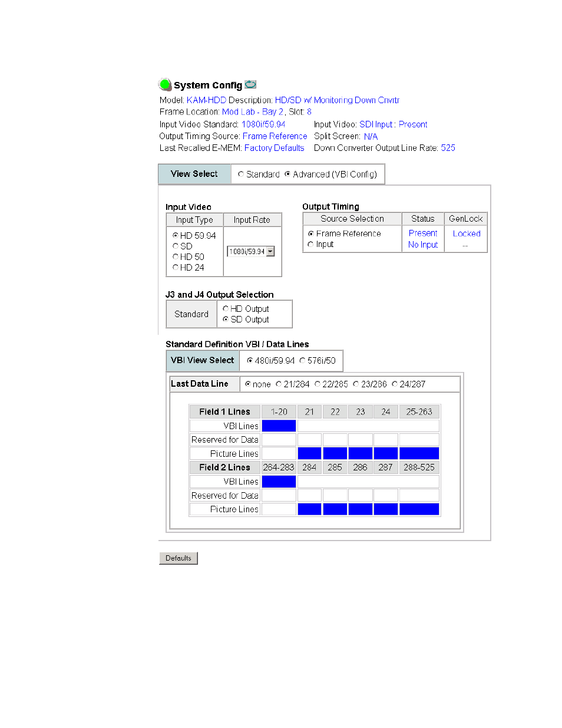Screen dimensions: 562x728
Task: Choose HD 50 input type
Action: pos(176,256)
